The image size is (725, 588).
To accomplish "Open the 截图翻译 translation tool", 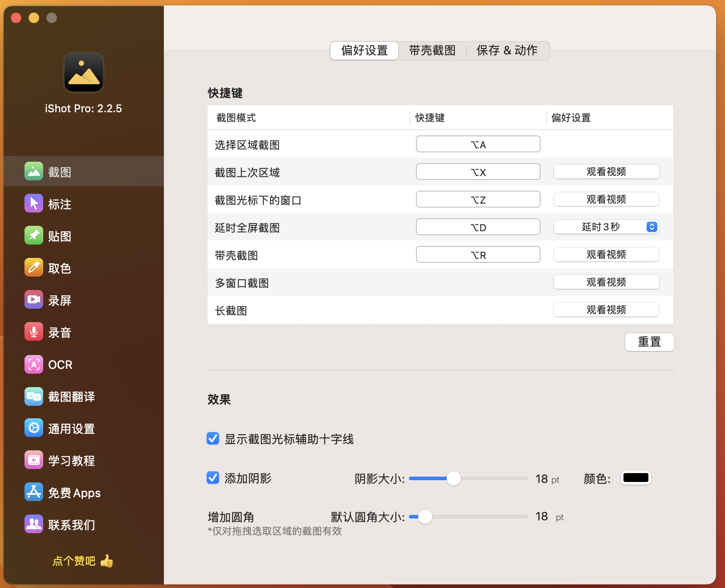I will click(60, 396).
